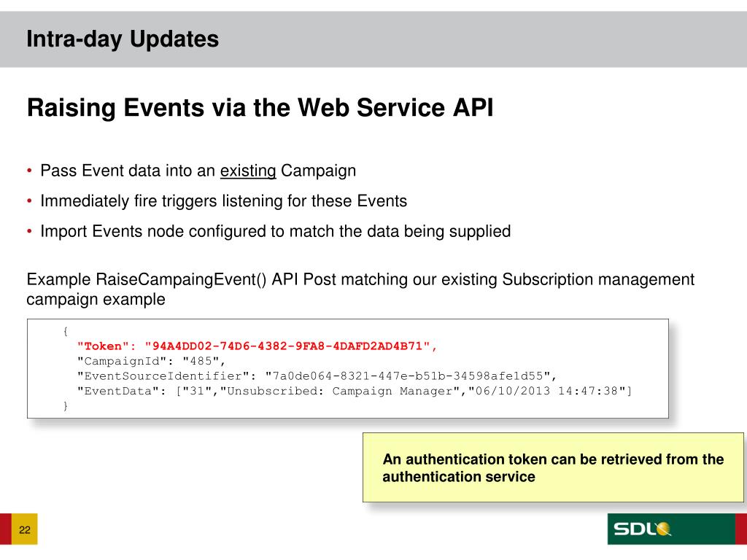This screenshot has height=560, width=747.
Task: Click the SDL logo
Action: (642, 529)
